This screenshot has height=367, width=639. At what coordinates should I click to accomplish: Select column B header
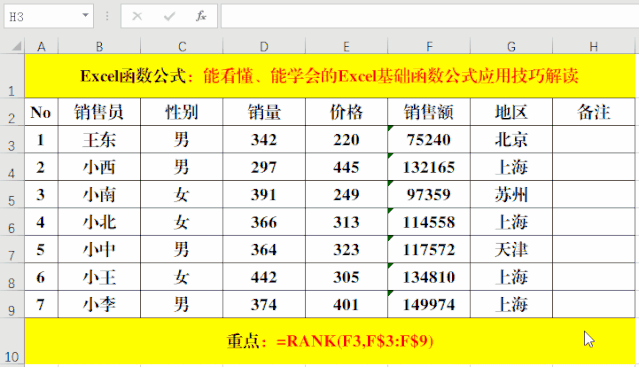coord(99,46)
